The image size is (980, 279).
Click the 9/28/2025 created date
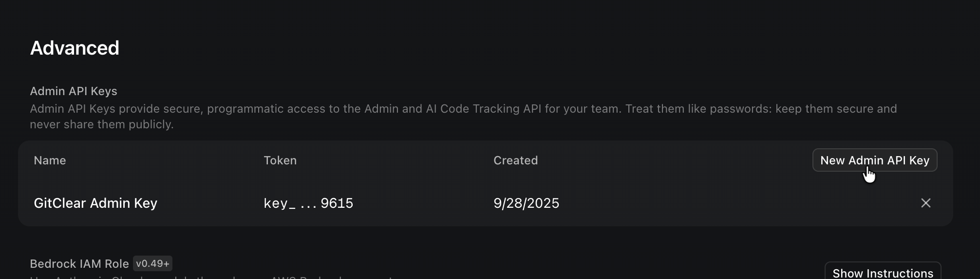point(526,203)
